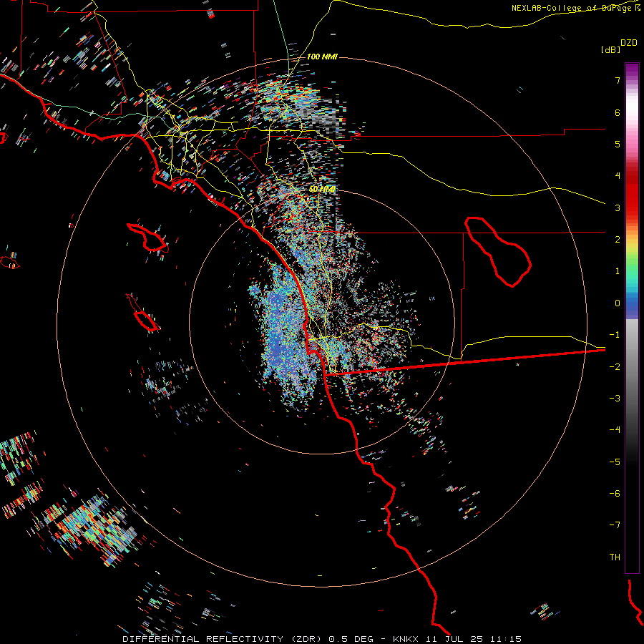Click the -1 dB value on the color scale
The image size is (644, 644).
(615, 335)
